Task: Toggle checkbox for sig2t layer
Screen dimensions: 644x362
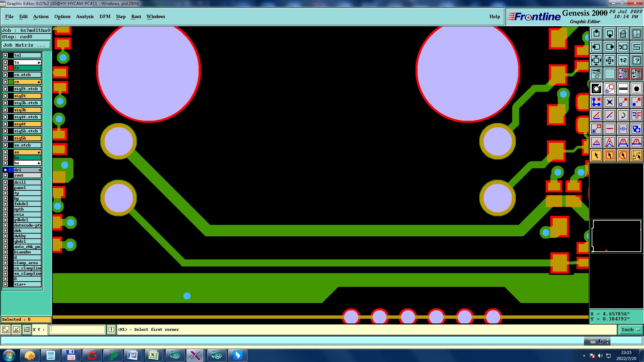Action: pyautogui.click(x=5, y=96)
